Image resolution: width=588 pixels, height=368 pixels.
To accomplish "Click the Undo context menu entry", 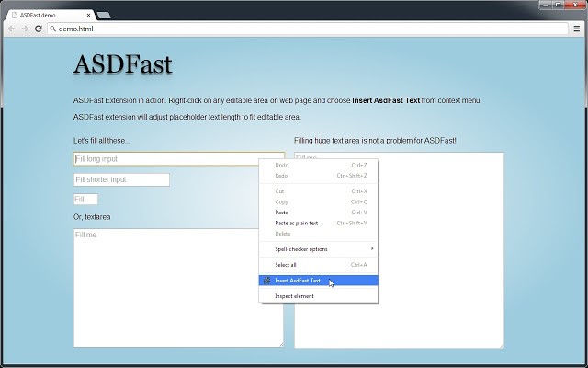I will [319, 166].
